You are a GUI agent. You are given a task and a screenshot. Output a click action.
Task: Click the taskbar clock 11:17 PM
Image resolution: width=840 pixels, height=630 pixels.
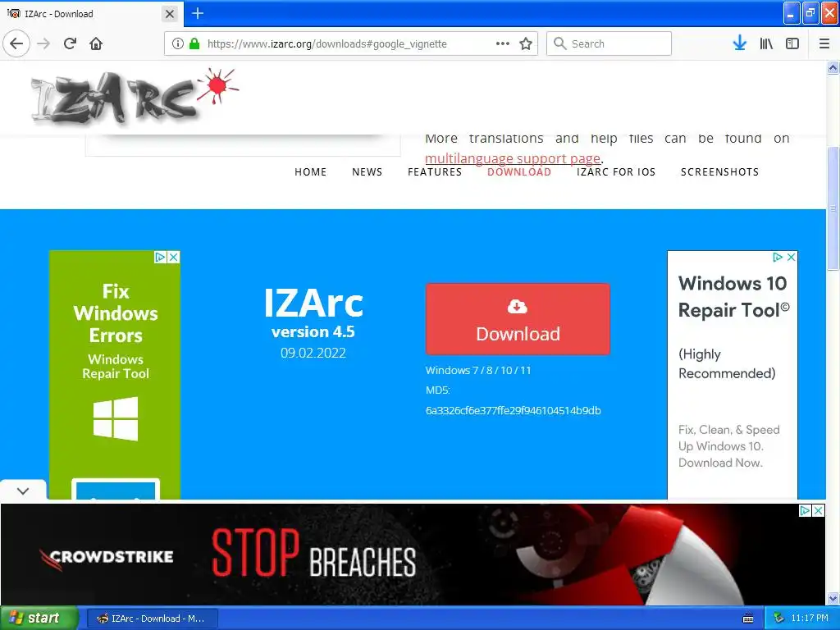810,619
